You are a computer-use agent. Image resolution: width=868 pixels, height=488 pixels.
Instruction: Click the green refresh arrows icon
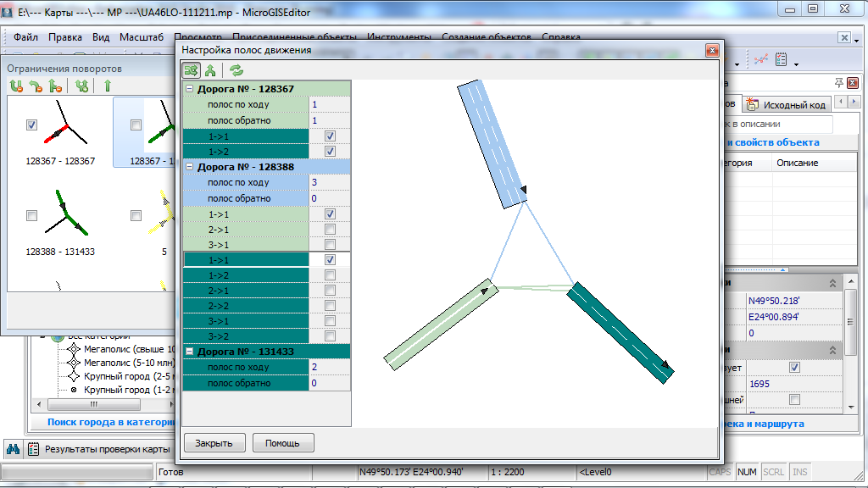pyautogui.click(x=236, y=71)
